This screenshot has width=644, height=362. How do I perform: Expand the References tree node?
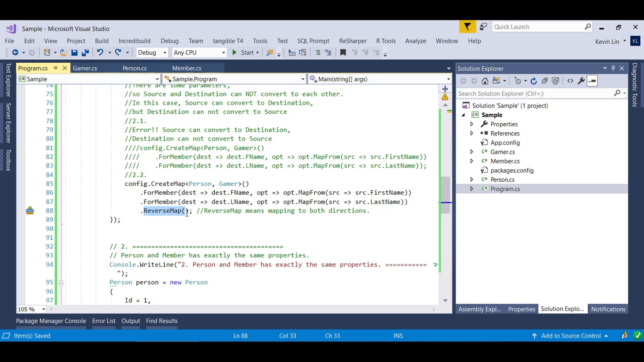[472, 133]
